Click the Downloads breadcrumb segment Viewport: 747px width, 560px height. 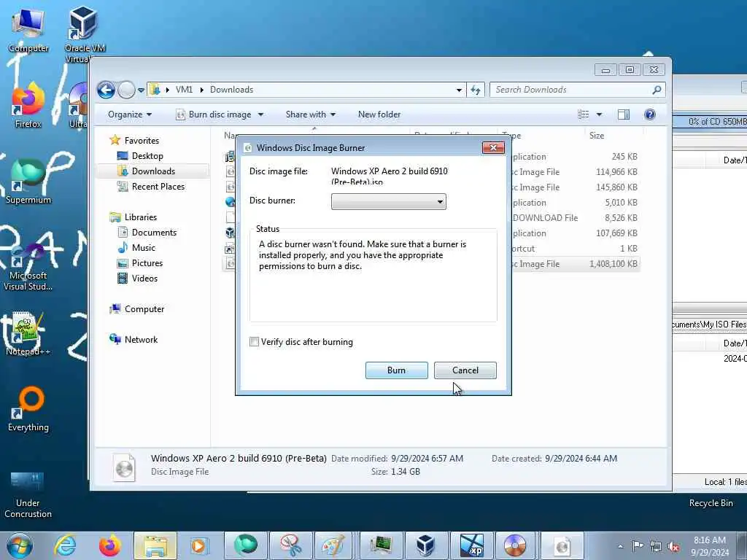point(231,90)
